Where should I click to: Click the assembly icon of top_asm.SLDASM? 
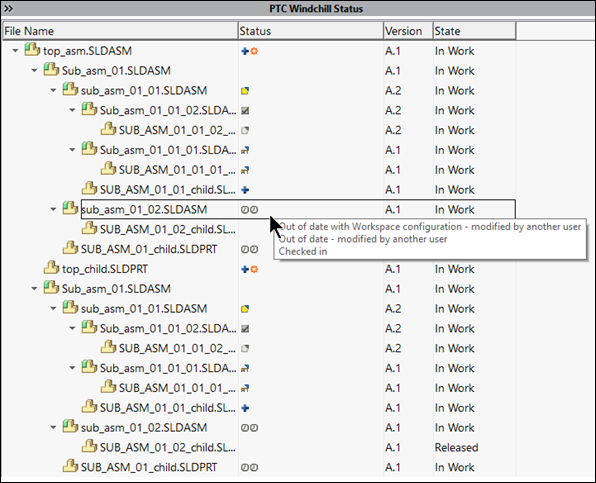(32, 50)
